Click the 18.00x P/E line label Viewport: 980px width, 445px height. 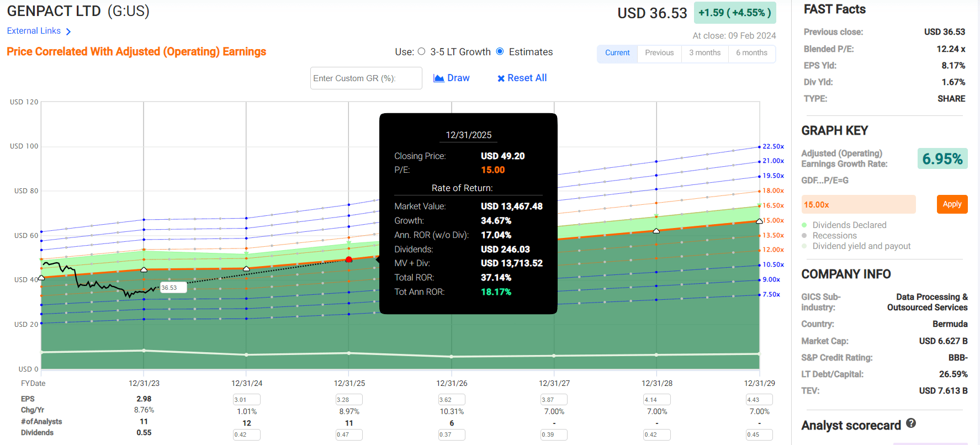(x=773, y=190)
